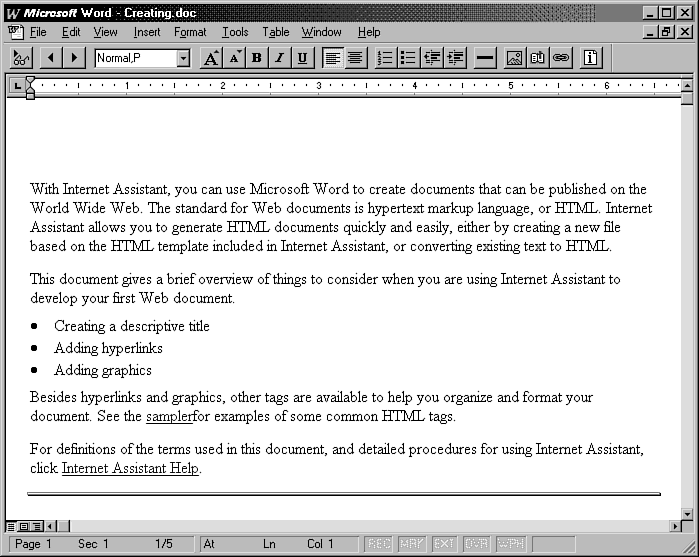Increase the paragraph indent

pos(457,58)
